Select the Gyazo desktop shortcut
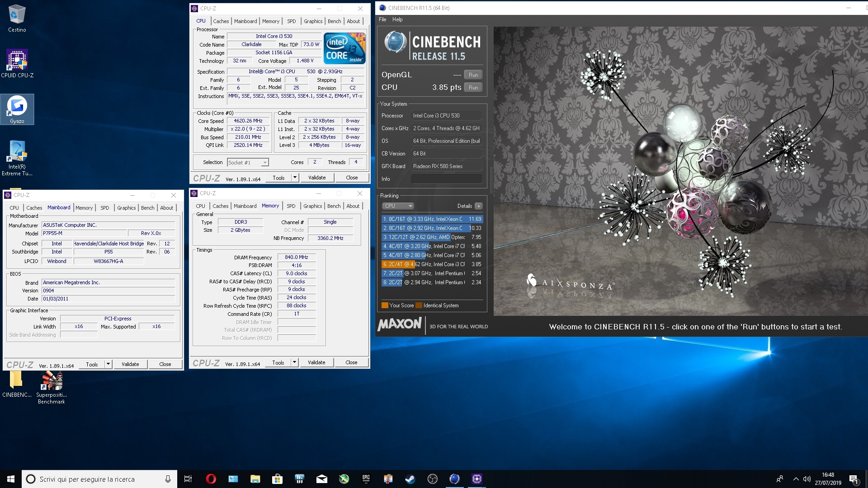The height and width of the screenshot is (488, 868). [x=17, y=109]
